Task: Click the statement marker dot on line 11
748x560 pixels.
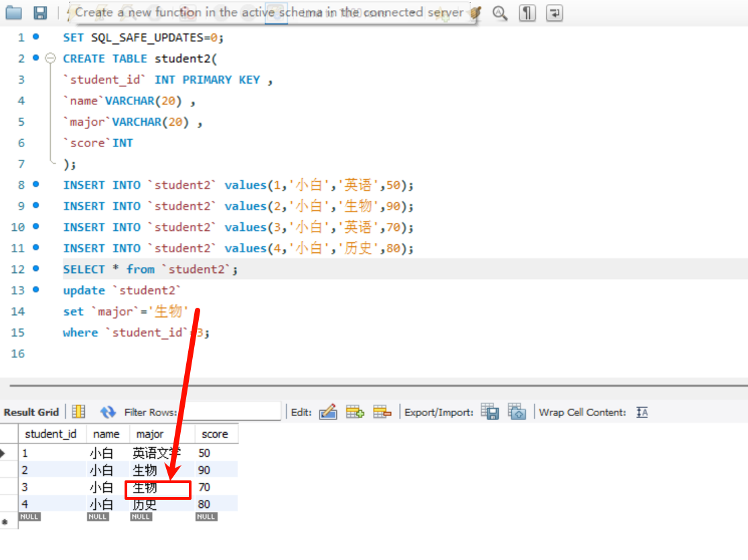Action: 35,248
